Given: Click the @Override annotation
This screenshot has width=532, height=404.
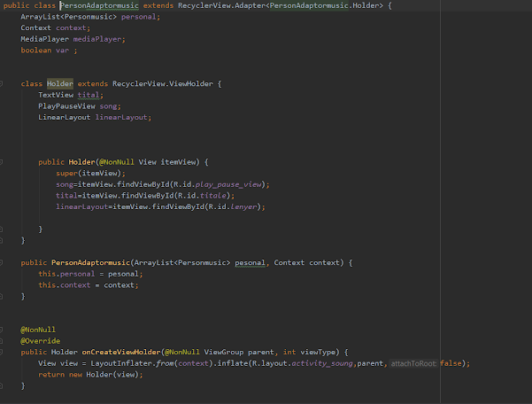Looking at the screenshot, I should click(x=40, y=340).
